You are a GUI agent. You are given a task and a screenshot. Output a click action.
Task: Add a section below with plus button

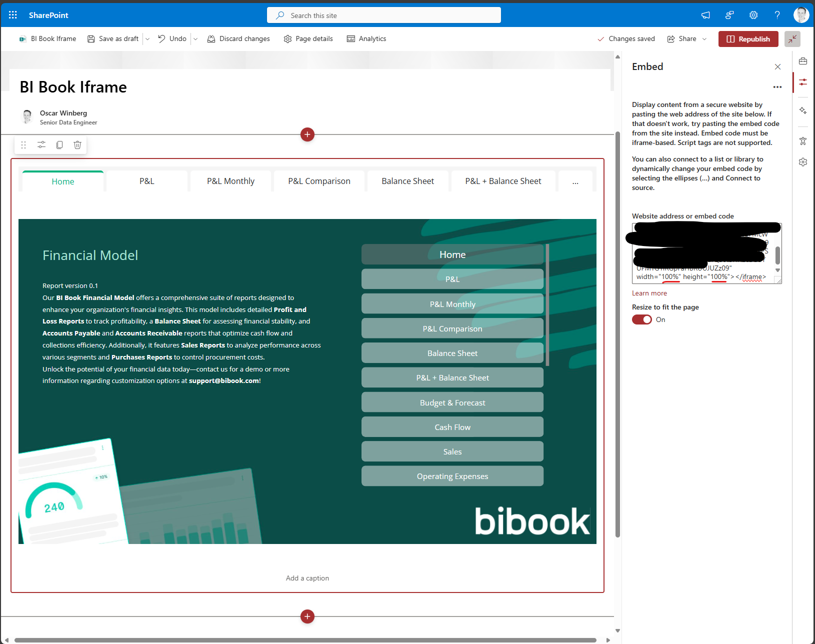tap(307, 616)
